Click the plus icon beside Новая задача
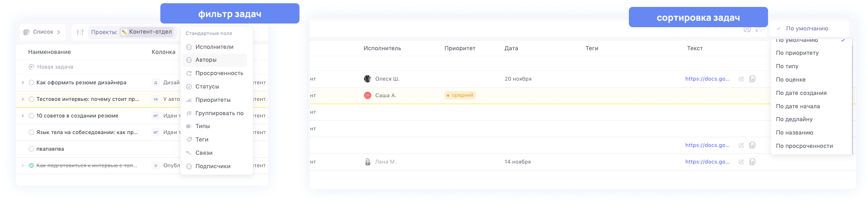 point(31,67)
